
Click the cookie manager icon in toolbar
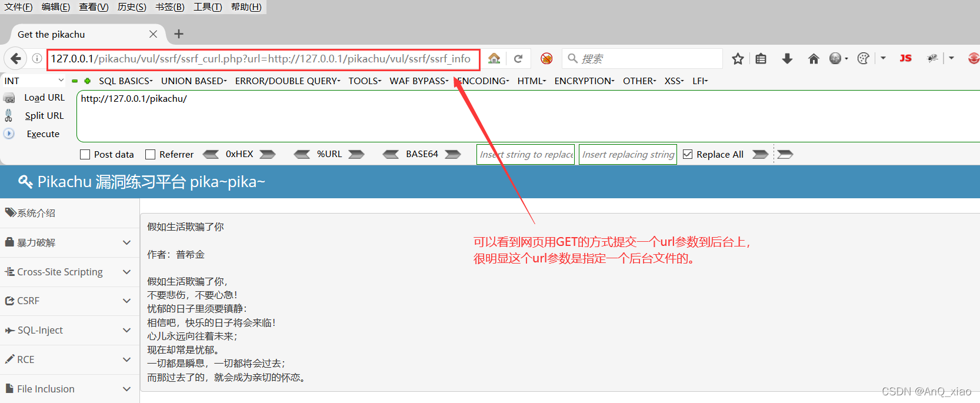(863, 58)
